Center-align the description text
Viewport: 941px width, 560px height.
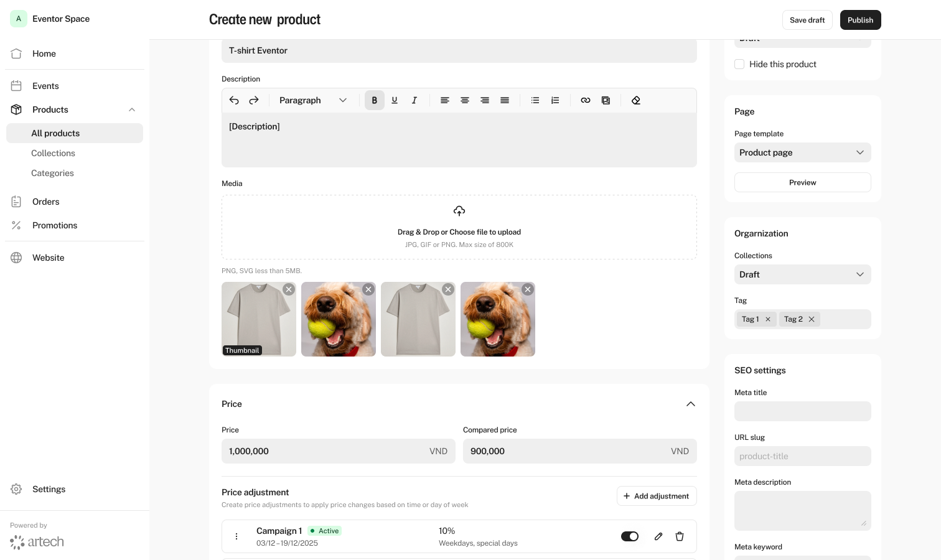465,100
